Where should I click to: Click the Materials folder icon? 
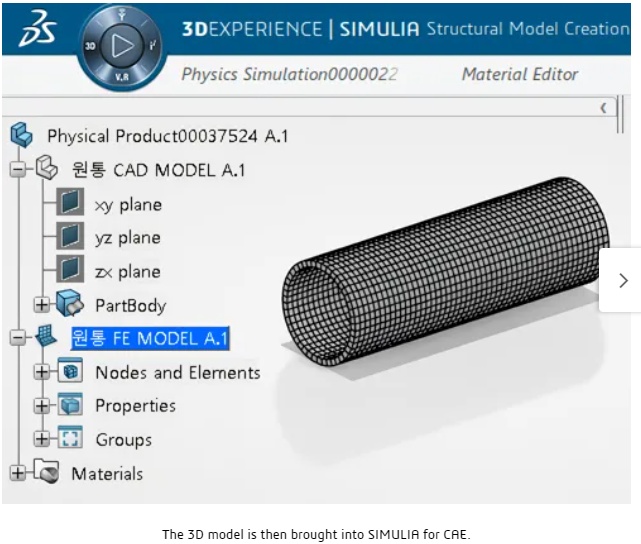[46, 471]
